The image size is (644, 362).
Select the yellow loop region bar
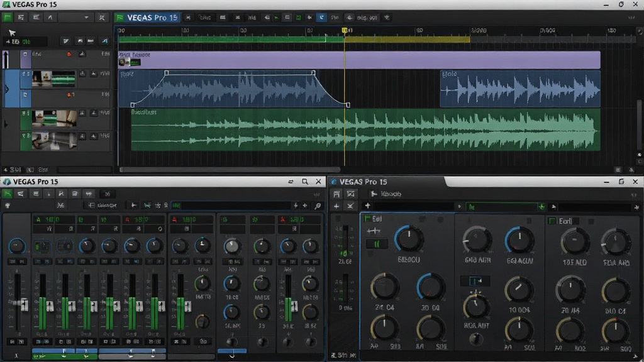point(407,40)
